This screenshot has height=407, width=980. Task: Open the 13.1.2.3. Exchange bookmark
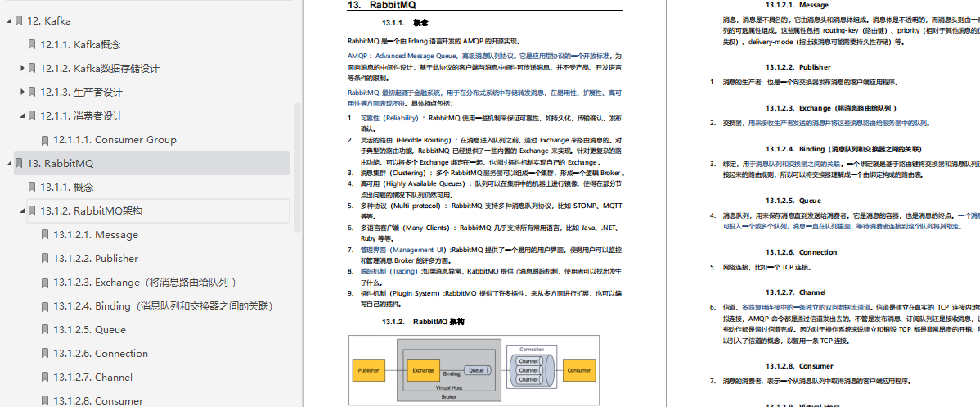[x=145, y=283]
